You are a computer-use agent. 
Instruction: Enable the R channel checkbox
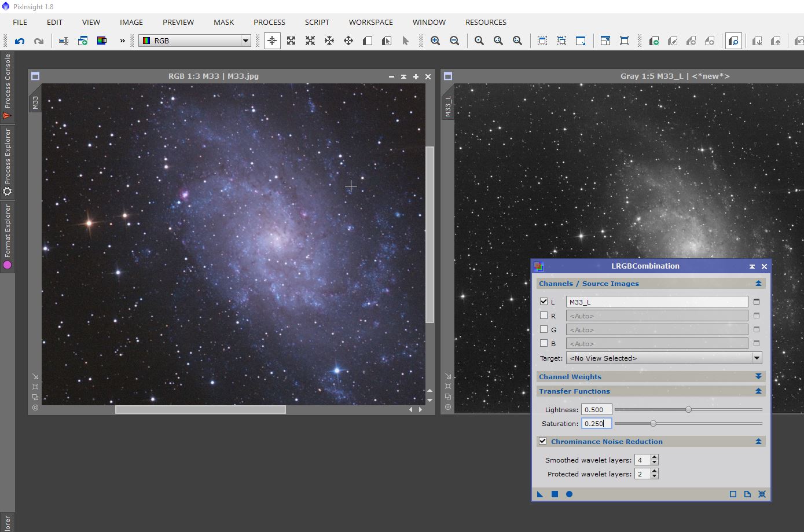click(x=544, y=315)
